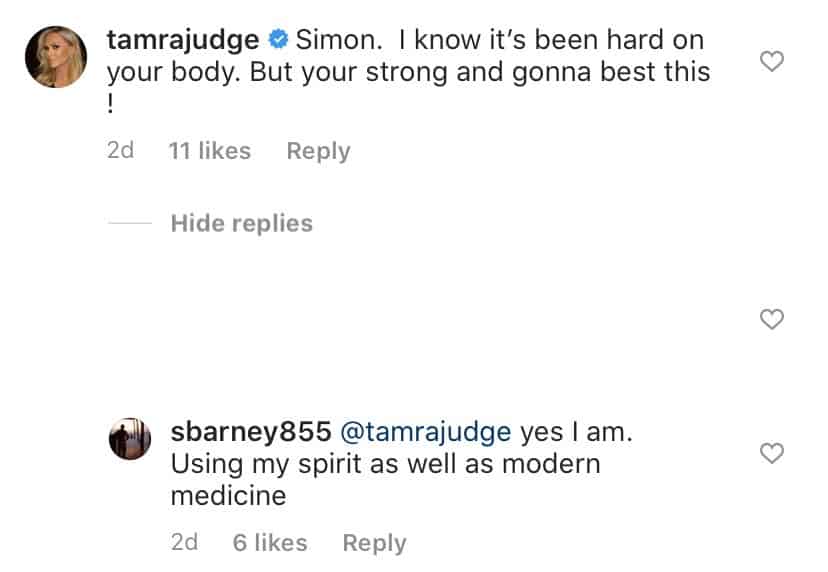Like sbarney855's reply with the heart icon
This screenshot has width=828, height=572.
click(771, 453)
